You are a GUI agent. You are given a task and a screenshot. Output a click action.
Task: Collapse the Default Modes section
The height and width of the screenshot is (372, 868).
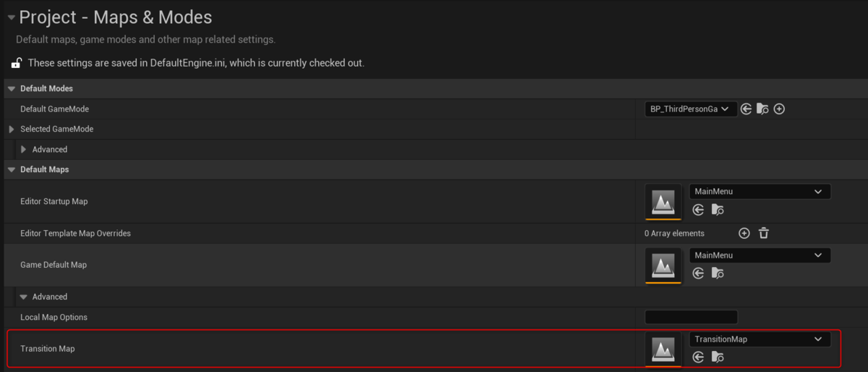click(11, 88)
